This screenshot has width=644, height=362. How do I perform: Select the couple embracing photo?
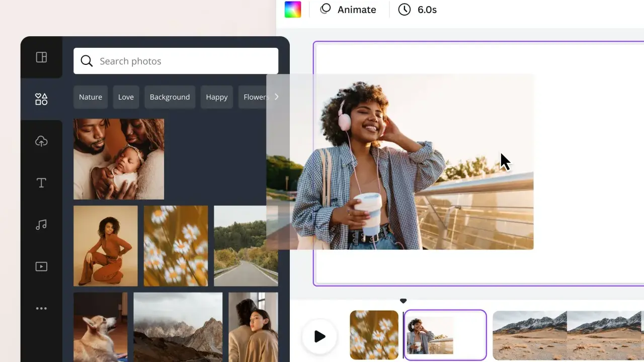(x=254, y=327)
